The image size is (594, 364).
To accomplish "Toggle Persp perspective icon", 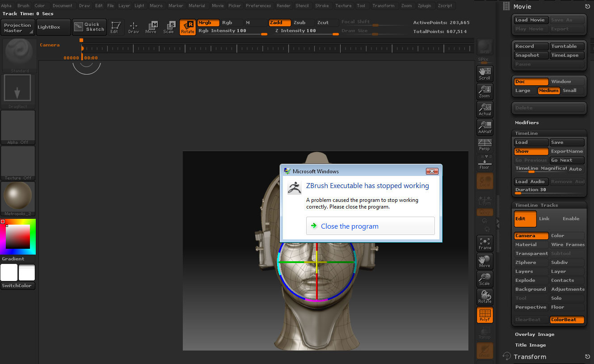I will [x=485, y=145].
